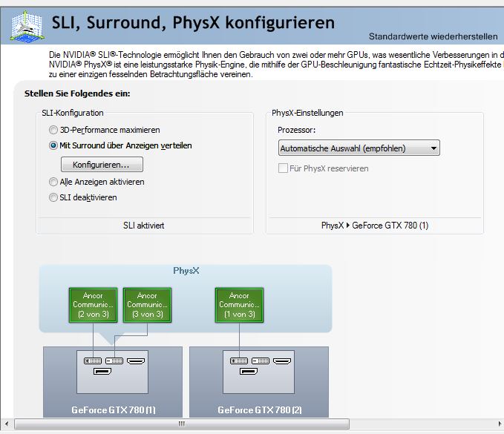The height and width of the screenshot is (434, 504).
Task: Click HDMI port on GeForce GTX 780 (1)
Action: point(136,361)
